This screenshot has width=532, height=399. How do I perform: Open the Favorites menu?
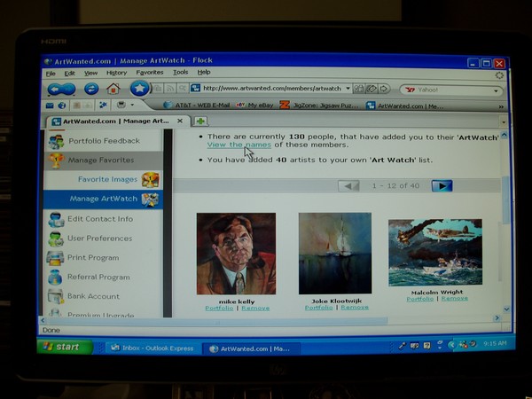coord(150,73)
